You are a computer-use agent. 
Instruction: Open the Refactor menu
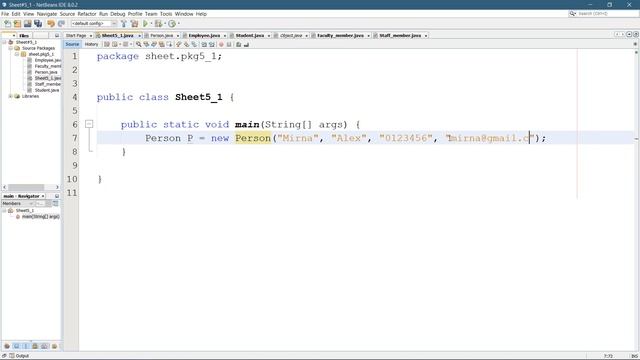tap(87, 14)
